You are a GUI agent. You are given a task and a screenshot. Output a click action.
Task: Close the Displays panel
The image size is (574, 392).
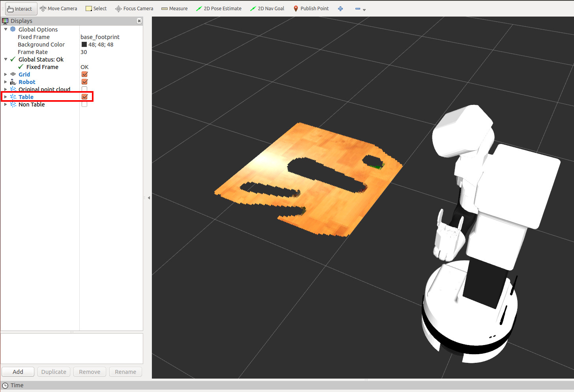point(139,21)
